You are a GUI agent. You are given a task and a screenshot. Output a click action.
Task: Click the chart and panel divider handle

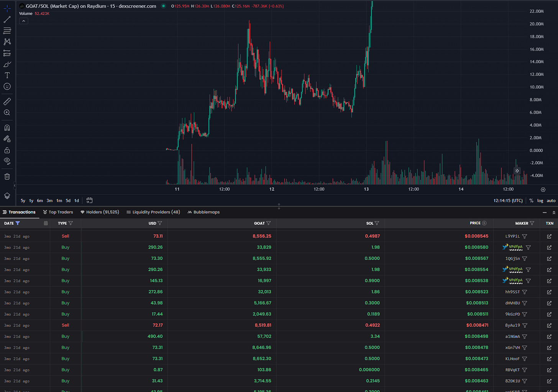pos(279,206)
